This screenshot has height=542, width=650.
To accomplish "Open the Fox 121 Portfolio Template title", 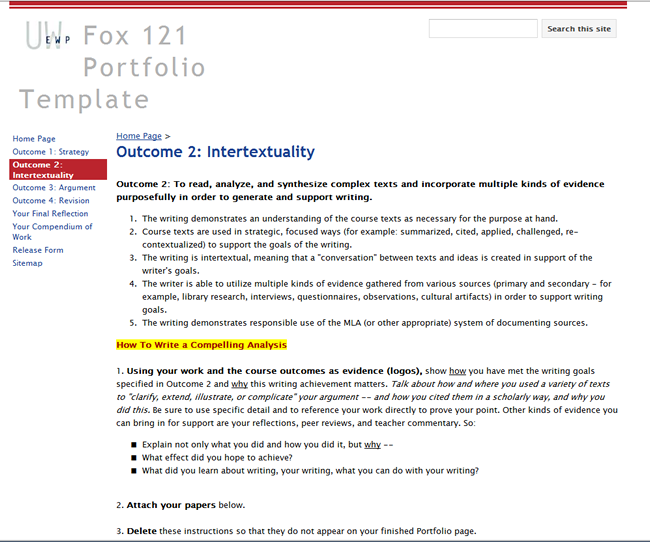I will click(113, 67).
